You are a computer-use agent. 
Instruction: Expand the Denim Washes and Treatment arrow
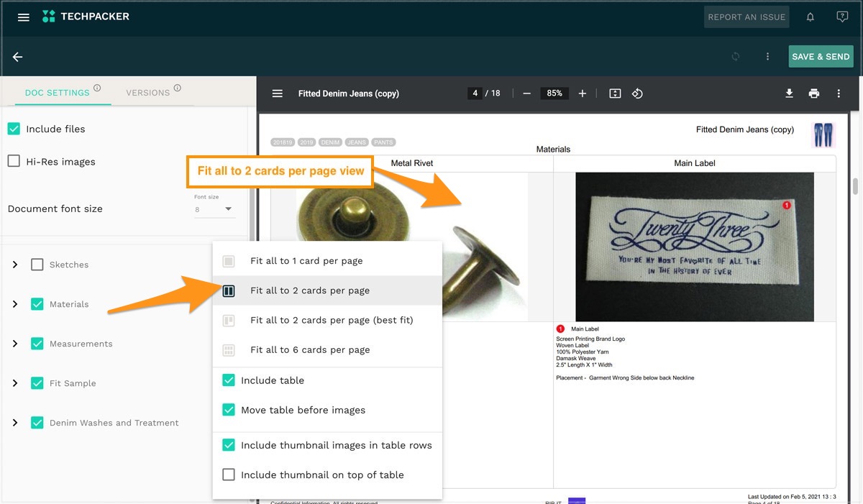(15, 423)
